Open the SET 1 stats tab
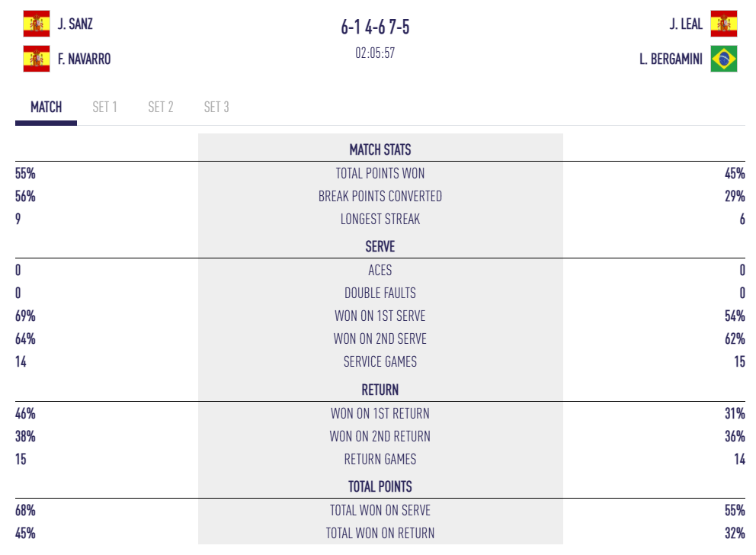This screenshot has width=756, height=555. coord(104,107)
